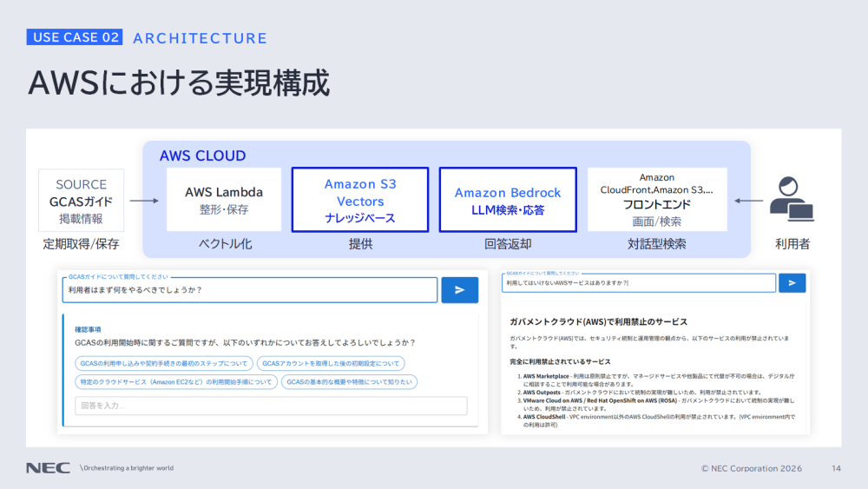Click the 利用者 caption
The width and height of the screenshot is (868, 489).
[792, 244]
